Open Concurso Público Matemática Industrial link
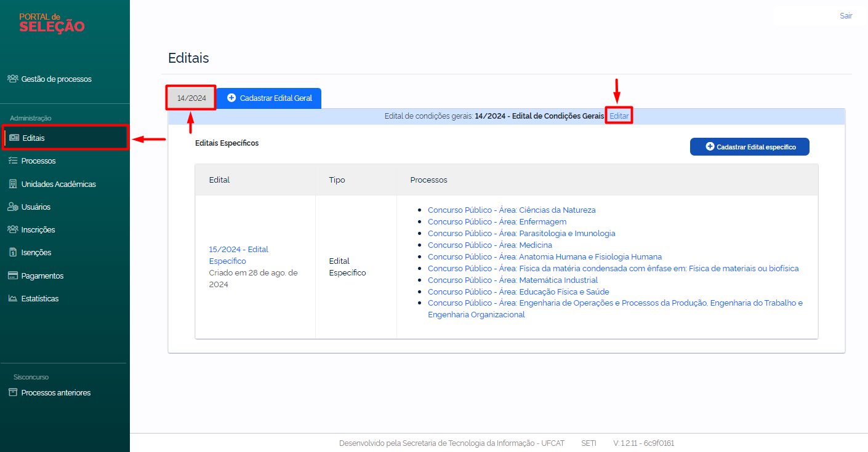Screen dimensions: 868x452 pyautogui.click(x=513, y=280)
